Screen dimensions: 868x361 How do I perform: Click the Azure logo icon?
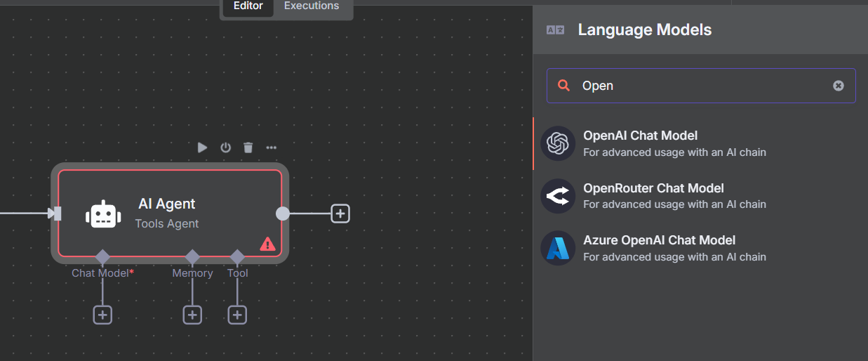(x=558, y=249)
